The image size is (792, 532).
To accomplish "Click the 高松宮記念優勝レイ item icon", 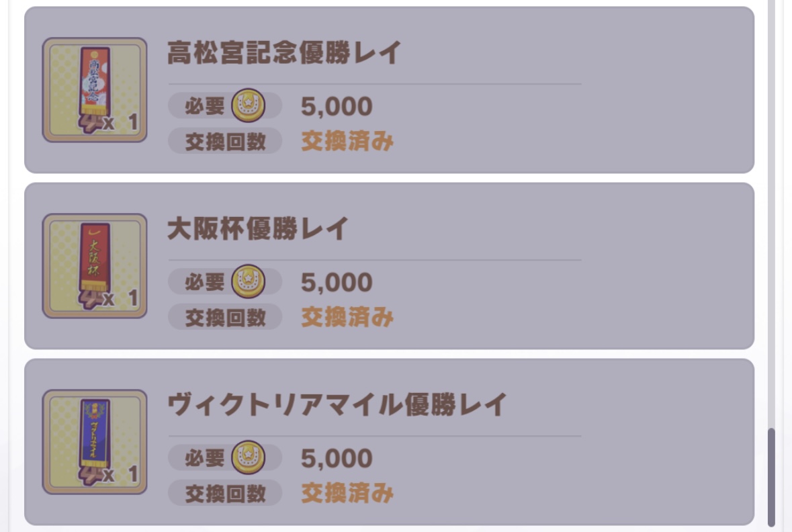I will pos(95,90).
